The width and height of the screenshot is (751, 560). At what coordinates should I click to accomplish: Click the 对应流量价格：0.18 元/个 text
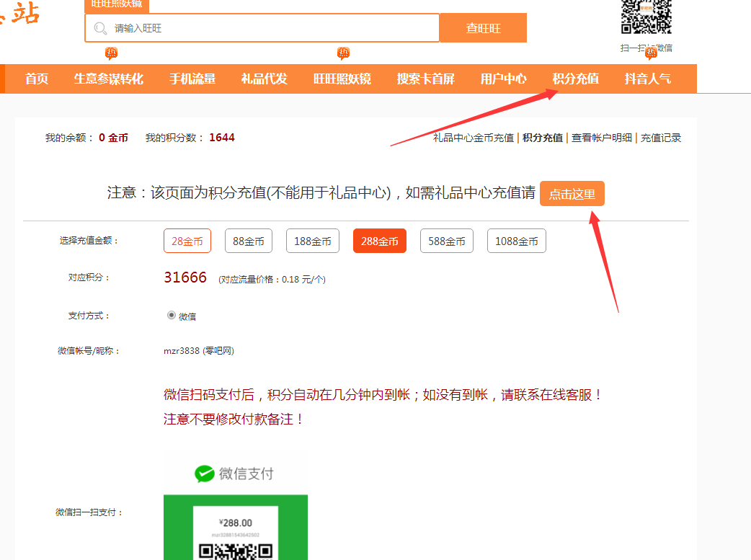coord(272,280)
